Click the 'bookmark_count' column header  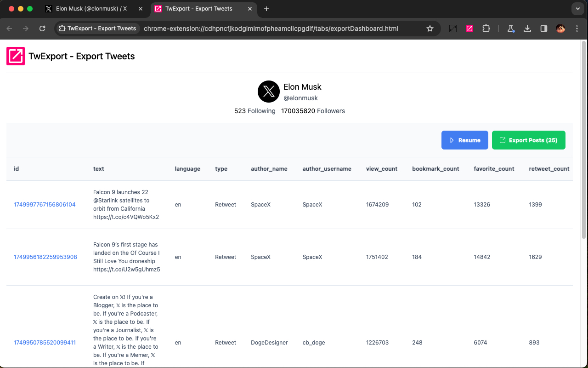point(436,169)
